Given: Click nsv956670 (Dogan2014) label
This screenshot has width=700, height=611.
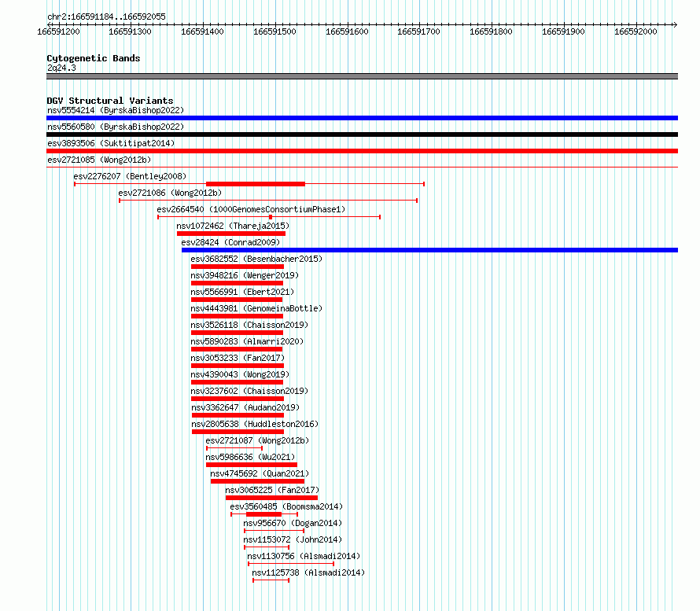Looking at the screenshot, I should pyautogui.click(x=293, y=523).
